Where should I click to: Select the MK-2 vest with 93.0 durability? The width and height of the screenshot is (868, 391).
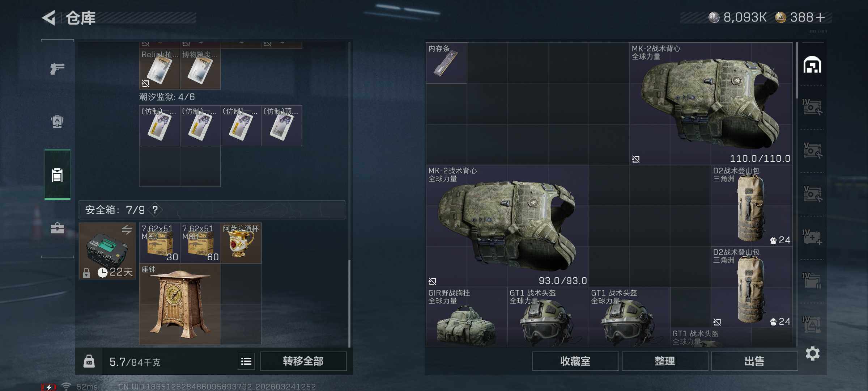(507, 226)
